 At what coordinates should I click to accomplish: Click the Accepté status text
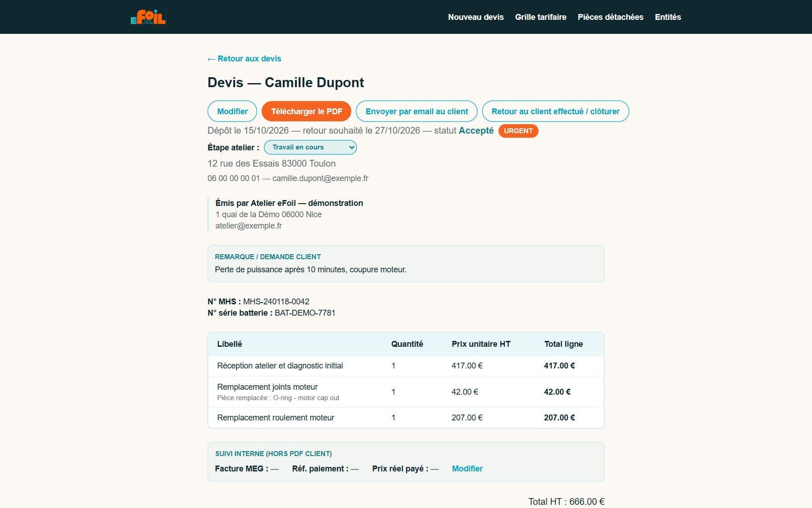pos(476,130)
